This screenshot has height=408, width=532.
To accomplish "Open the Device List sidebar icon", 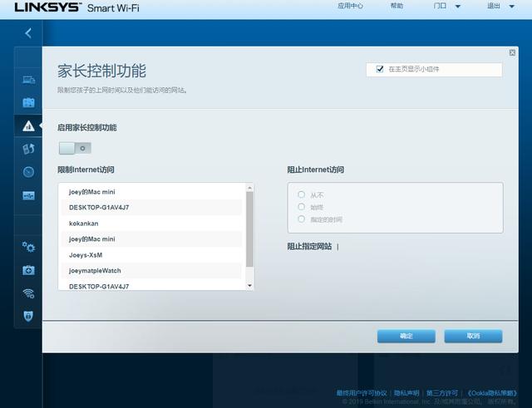I will coord(28,81).
